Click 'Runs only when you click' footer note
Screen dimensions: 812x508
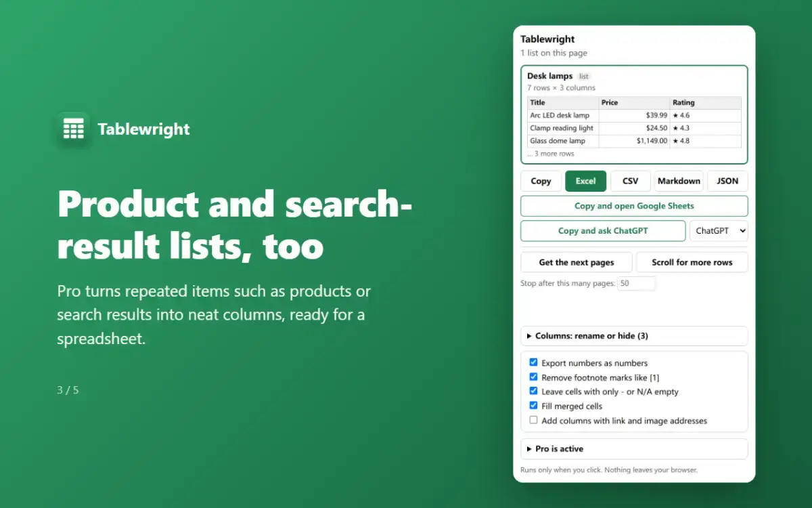click(609, 469)
